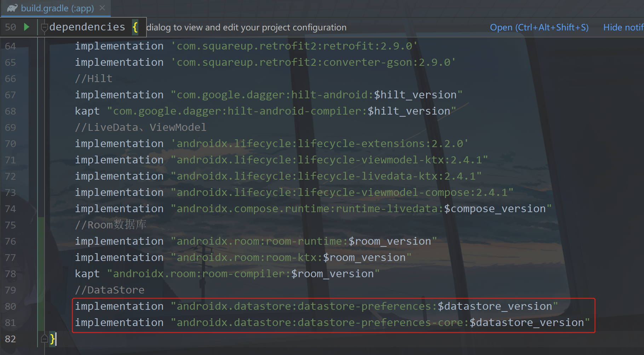Viewport: 644px width, 355px height.
Task: Click the //Room数据库 comment
Action: (110, 225)
